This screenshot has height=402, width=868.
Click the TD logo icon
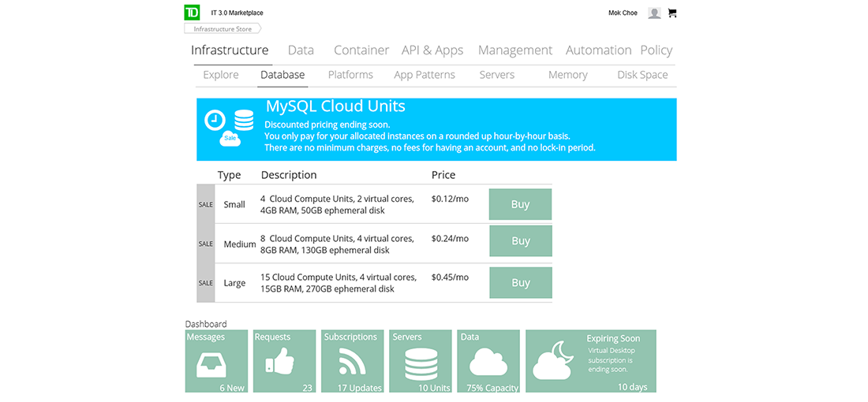click(192, 13)
